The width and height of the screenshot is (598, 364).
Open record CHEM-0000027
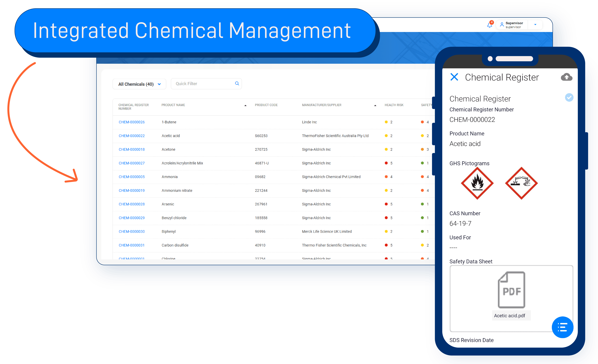coord(132,163)
